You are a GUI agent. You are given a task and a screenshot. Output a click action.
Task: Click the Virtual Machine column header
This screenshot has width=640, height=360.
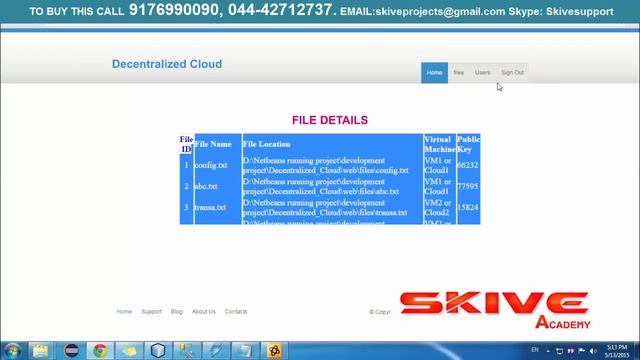(440, 144)
